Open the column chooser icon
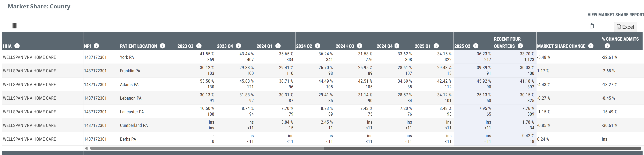The height and width of the screenshot is (155, 644). (15, 26)
